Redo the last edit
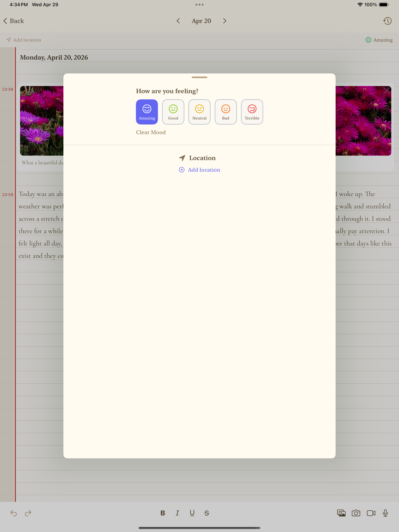Viewport: 399px width, 532px height. (x=28, y=513)
